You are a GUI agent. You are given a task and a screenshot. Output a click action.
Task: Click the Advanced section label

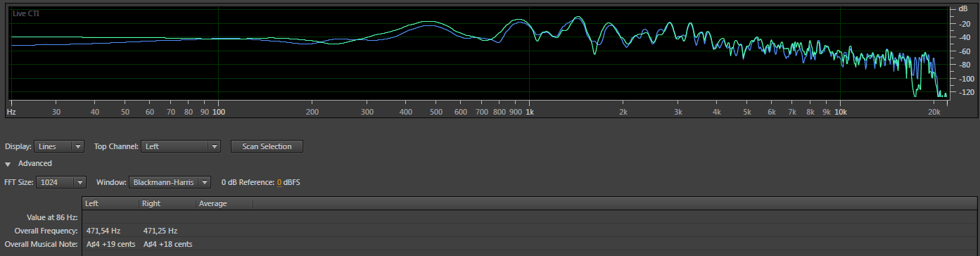[x=34, y=163]
